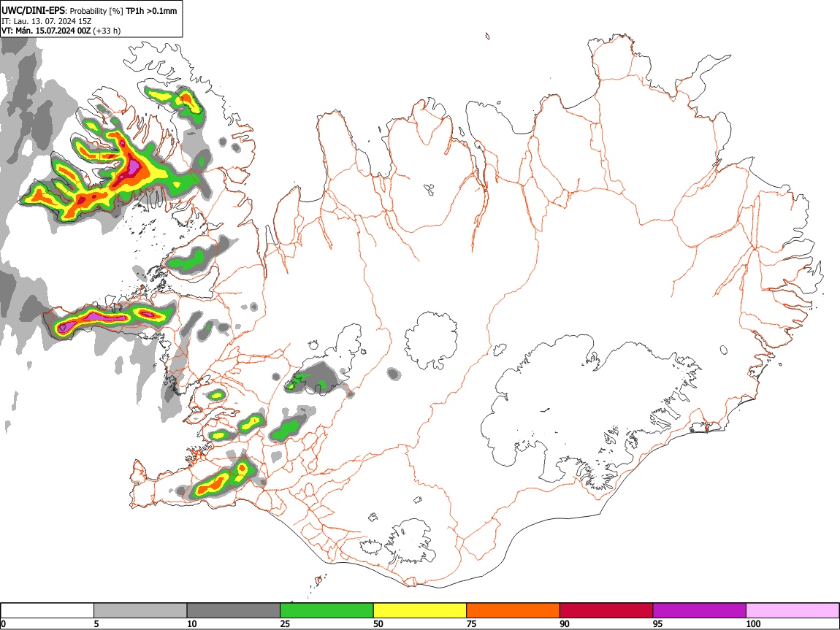
Task: Click the yellow 50-75% legend swatch
Action: pyautogui.click(x=420, y=611)
